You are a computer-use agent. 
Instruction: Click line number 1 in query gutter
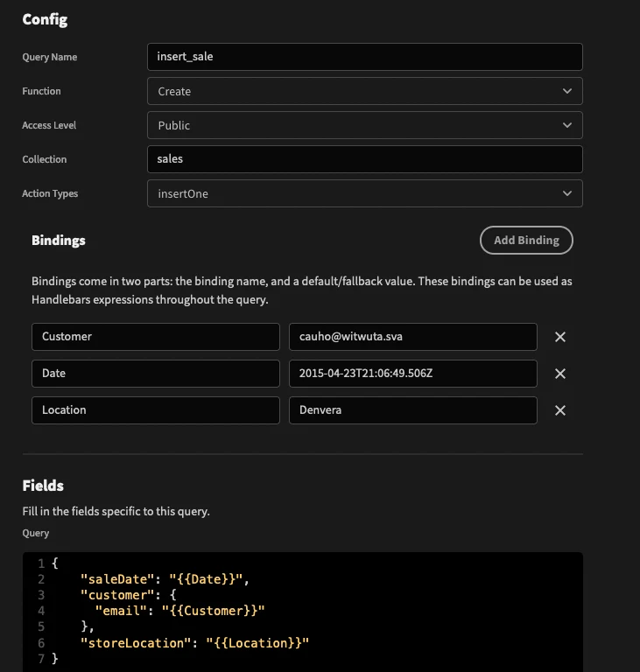coord(41,563)
